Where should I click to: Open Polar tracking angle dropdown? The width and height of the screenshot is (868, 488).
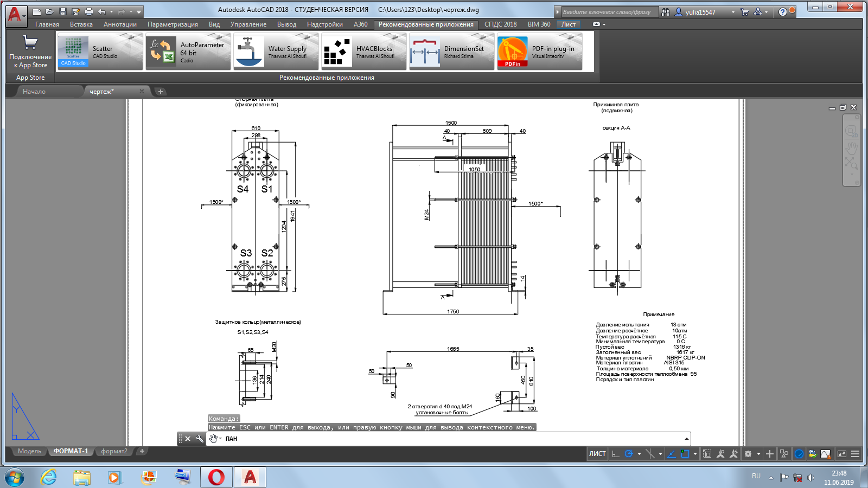639,454
